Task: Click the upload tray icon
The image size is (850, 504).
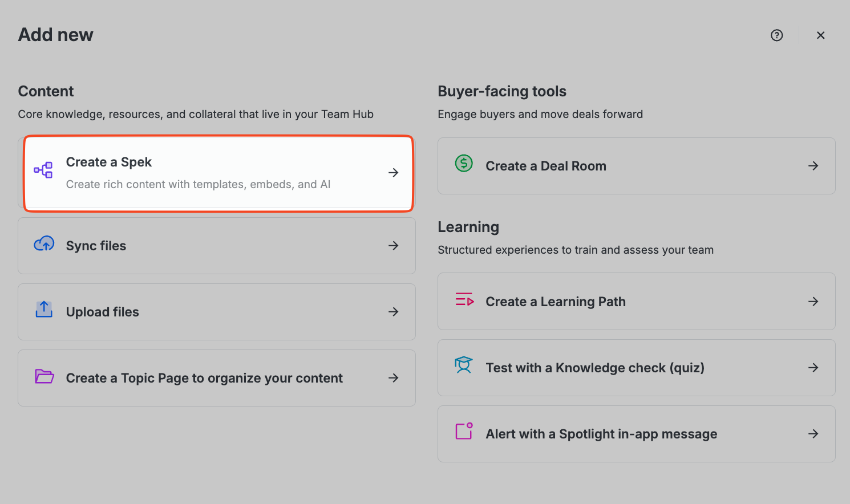Action: point(44,310)
